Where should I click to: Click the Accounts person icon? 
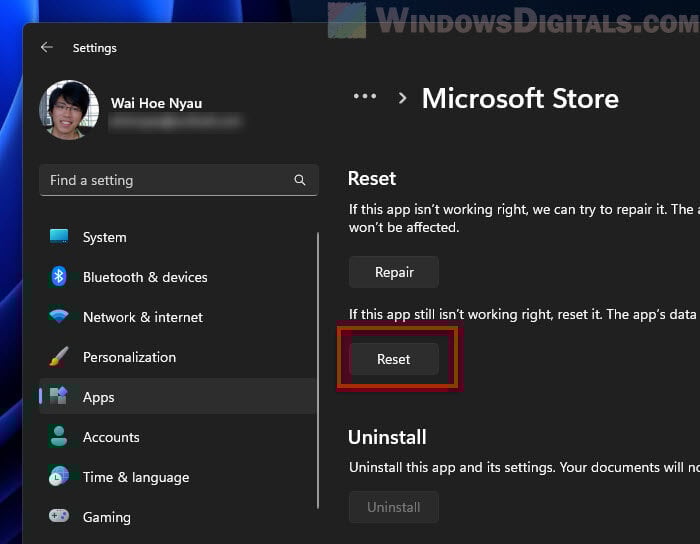[58, 436]
